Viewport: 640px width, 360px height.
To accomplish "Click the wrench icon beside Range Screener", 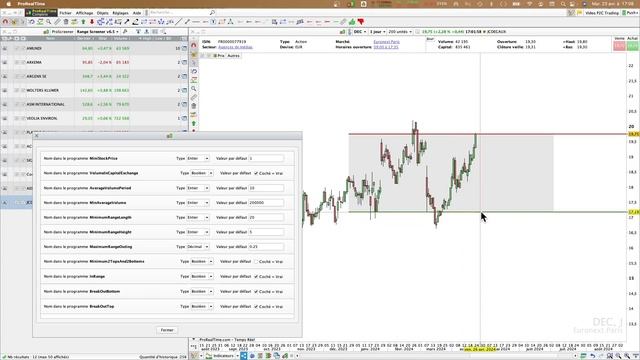I will (125, 31).
